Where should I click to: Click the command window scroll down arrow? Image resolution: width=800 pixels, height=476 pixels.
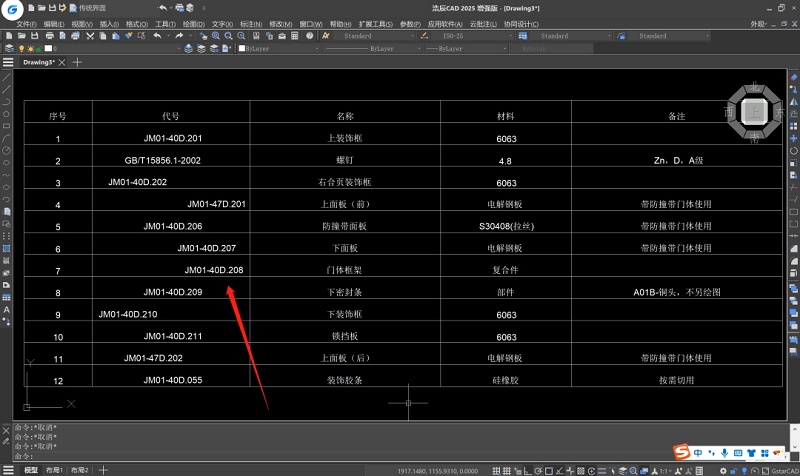coord(794,447)
